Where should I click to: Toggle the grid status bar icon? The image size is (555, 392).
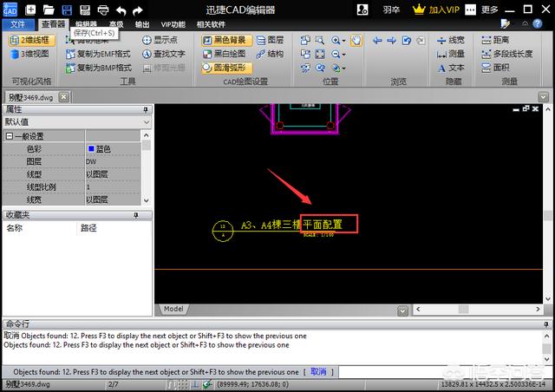[x=183, y=384]
